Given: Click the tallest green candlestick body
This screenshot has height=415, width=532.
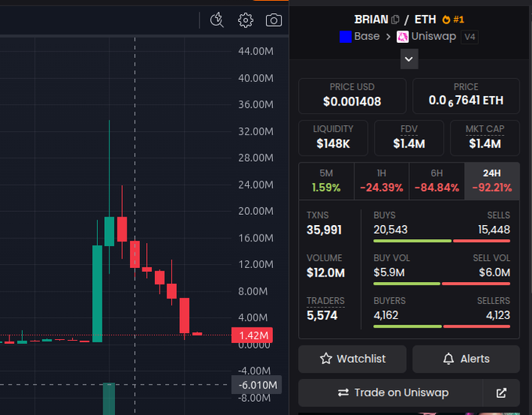Looking at the screenshot, I should tap(97, 294).
